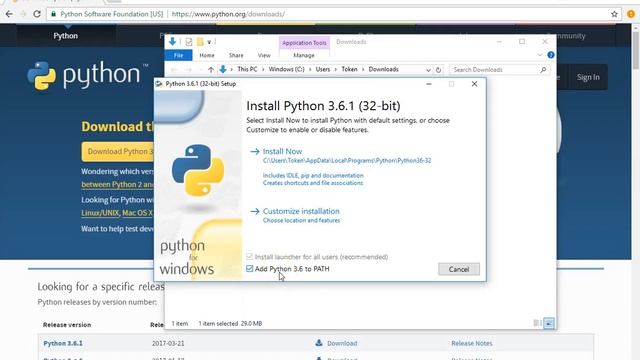
Task: Open the Manage tab under Application Tools
Action: point(304,55)
